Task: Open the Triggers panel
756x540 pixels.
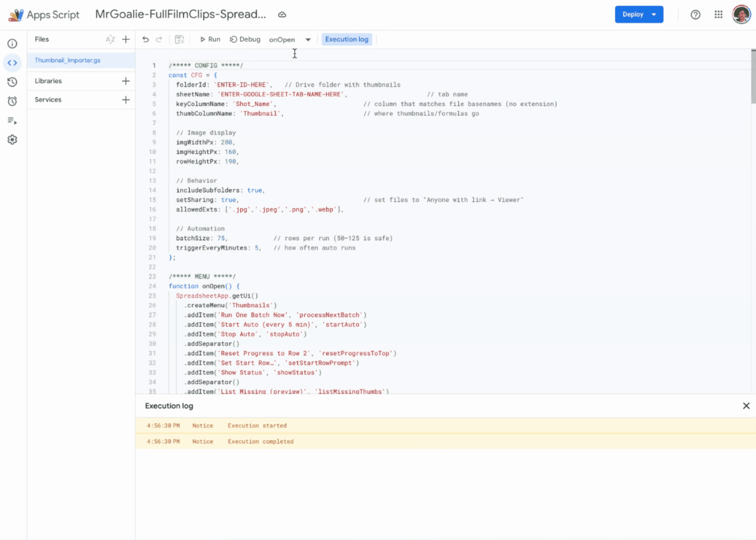Action: coord(12,101)
